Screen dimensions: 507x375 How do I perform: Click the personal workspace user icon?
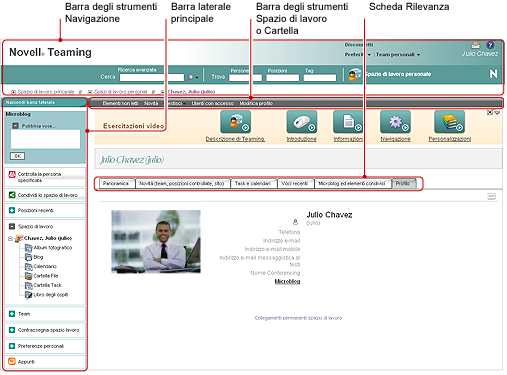point(354,74)
